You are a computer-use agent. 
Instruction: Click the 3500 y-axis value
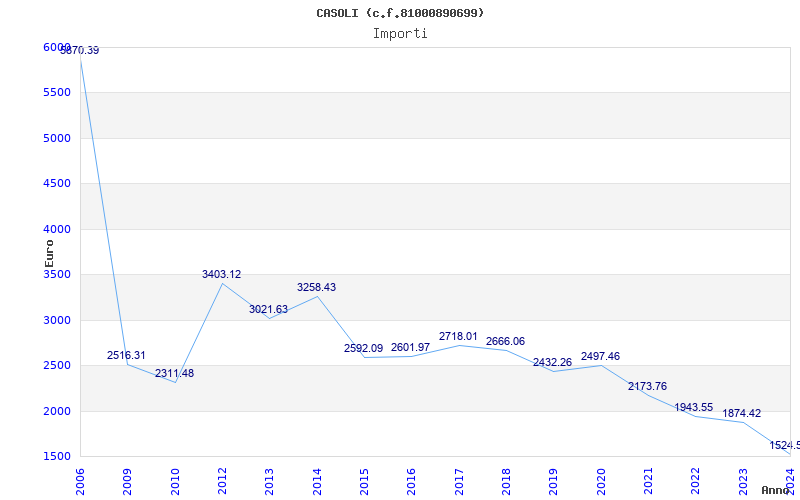click(57, 274)
